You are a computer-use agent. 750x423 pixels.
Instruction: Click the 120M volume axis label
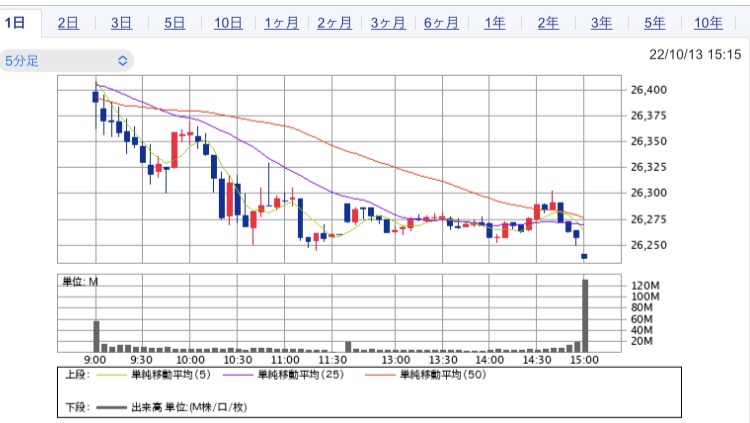645,286
